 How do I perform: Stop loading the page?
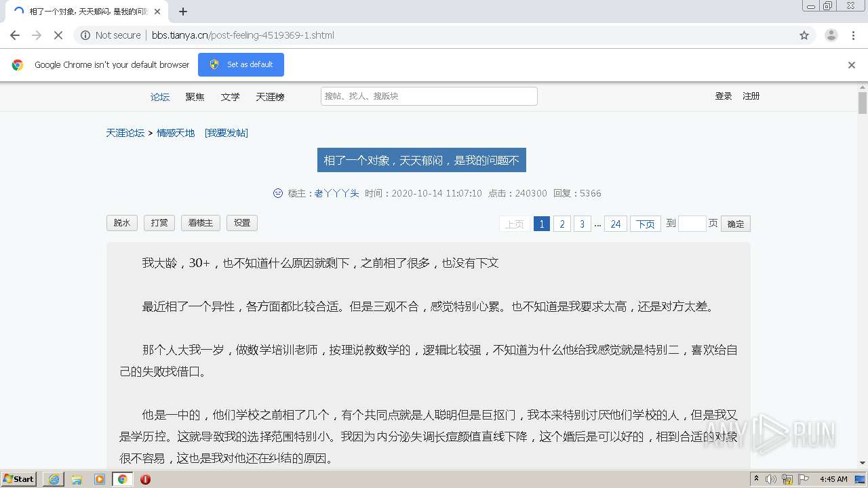(x=58, y=35)
